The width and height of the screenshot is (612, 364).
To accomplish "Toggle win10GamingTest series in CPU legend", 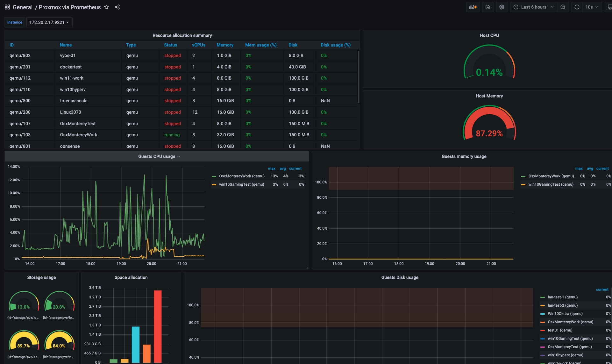I will (241, 184).
